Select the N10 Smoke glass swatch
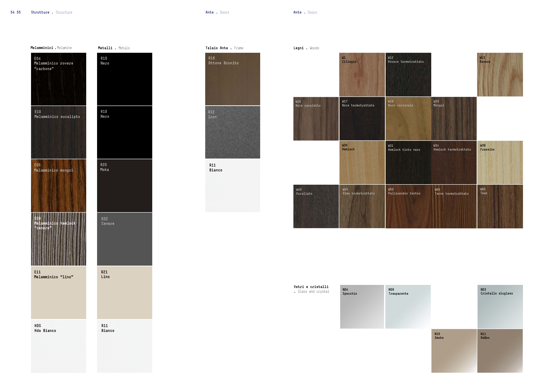Screen dimensions: 554x392 point(454,351)
